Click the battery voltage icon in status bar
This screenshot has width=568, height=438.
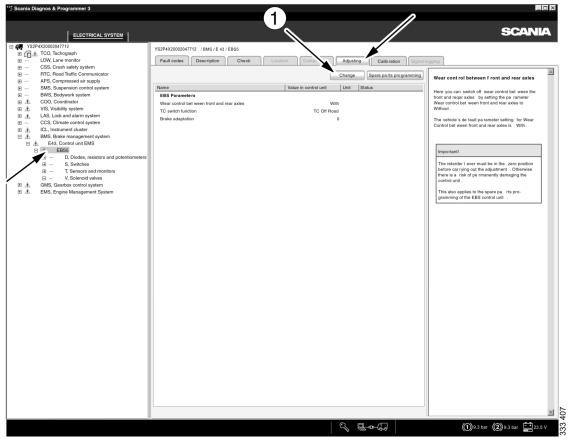click(x=527, y=427)
